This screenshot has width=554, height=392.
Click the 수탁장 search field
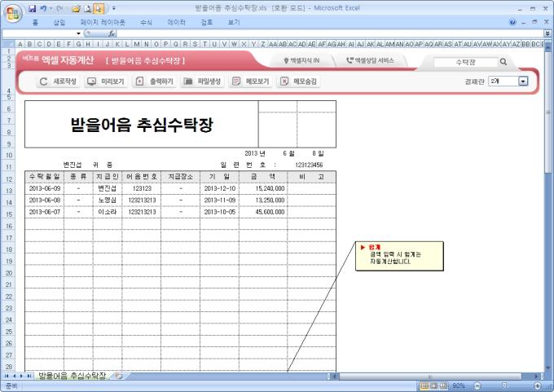click(x=465, y=62)
